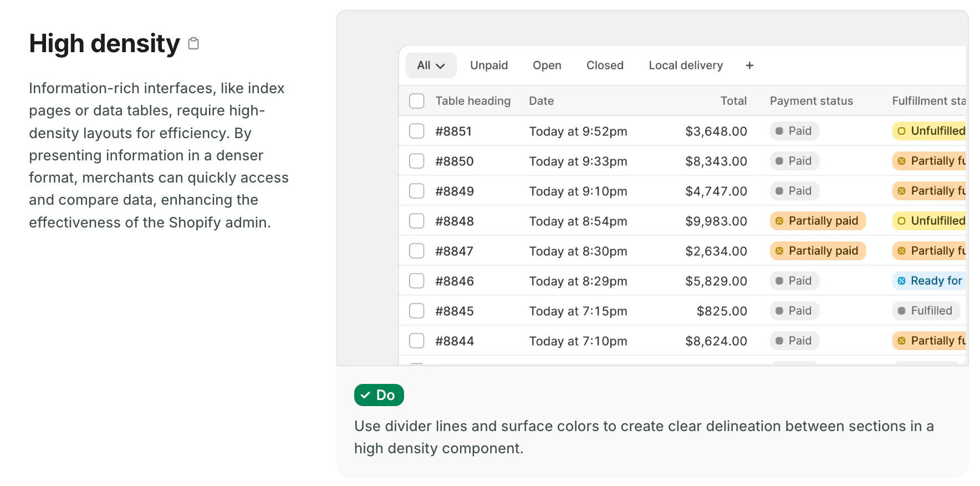Click Partially paid badge for order #8847
The height and width of the screenshot is (486, 980).
818,251
